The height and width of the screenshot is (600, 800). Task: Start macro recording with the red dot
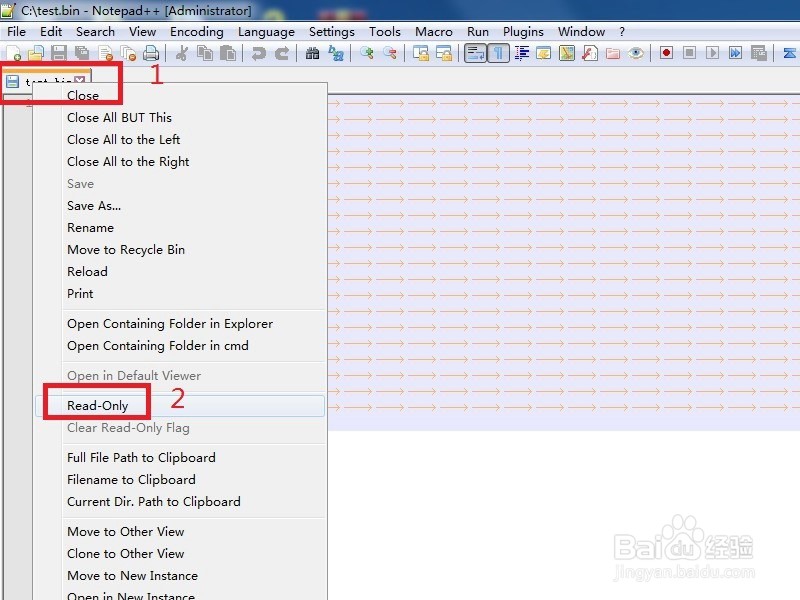click(x=666, y=53)
